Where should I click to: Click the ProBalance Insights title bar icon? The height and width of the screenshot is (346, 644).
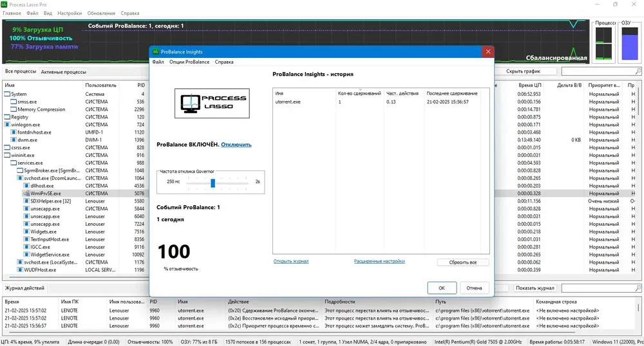[156, 51]
